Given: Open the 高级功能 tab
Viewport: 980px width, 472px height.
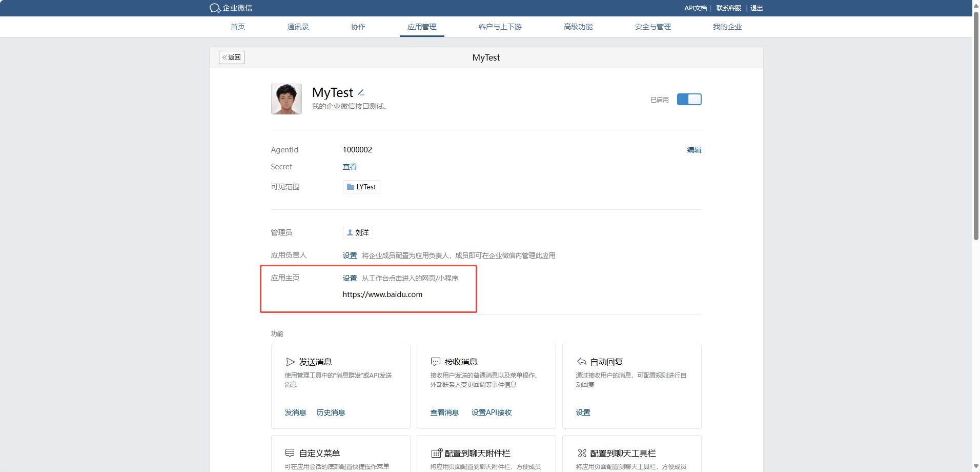Looking at the screenshot, I should (x=578, y=27).
